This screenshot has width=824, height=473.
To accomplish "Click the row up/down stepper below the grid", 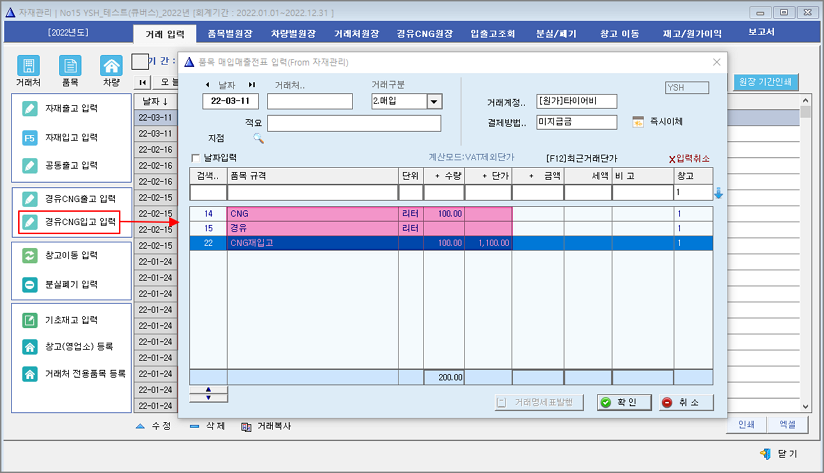I will pyautogui.click(x=209, y=394).
